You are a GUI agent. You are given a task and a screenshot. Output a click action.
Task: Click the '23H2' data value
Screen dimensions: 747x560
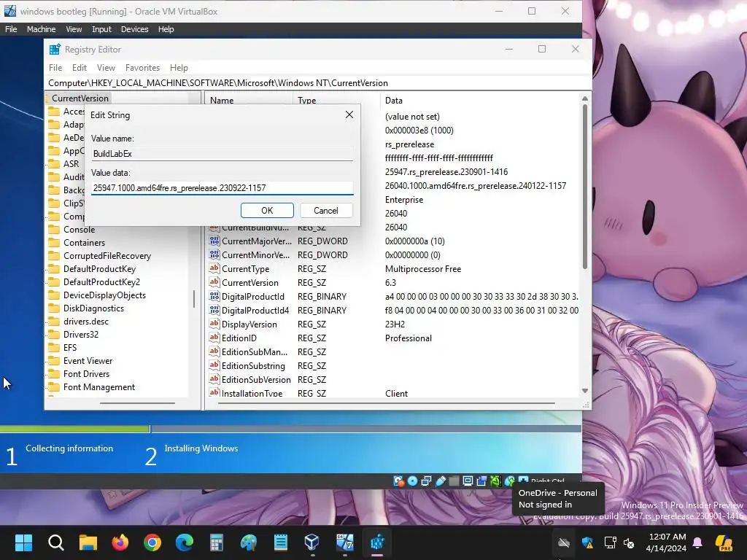coord(395,324)
